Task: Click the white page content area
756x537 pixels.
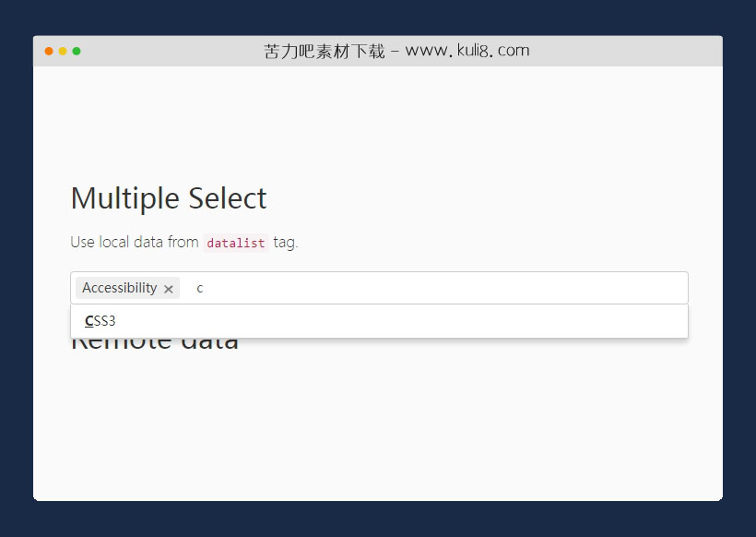Action: click(x=378, y=424)
